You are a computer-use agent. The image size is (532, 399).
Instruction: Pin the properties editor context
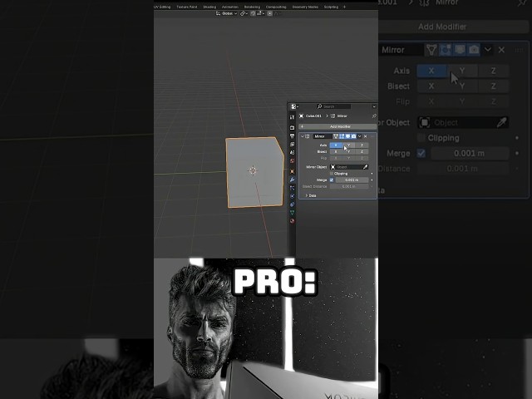point(374,116)
